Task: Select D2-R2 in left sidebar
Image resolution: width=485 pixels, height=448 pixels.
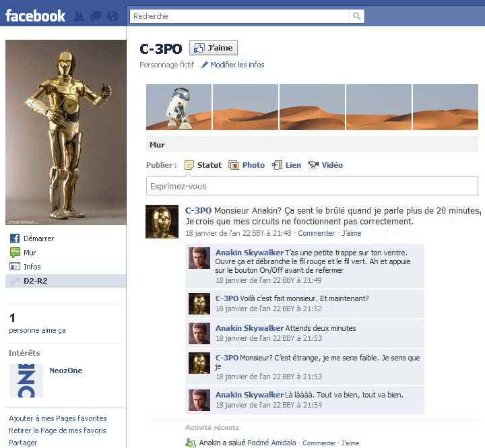Action: [65, 281]
